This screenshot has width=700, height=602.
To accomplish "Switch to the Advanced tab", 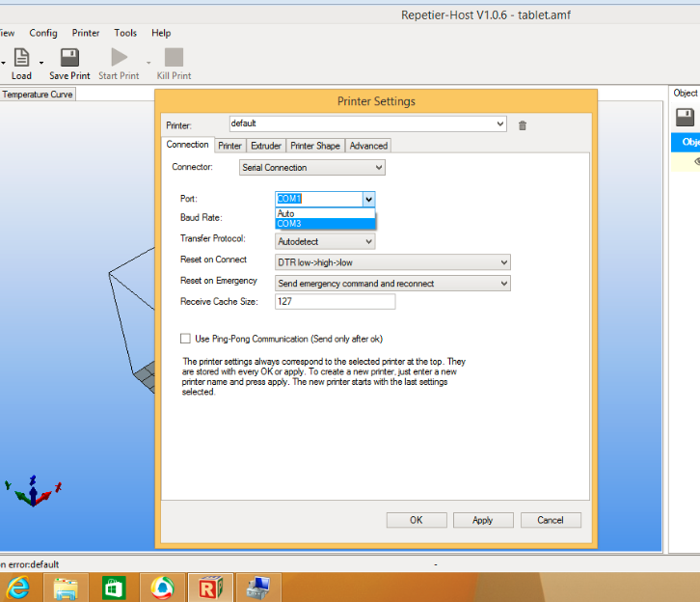I will click(x=368, y=146).
